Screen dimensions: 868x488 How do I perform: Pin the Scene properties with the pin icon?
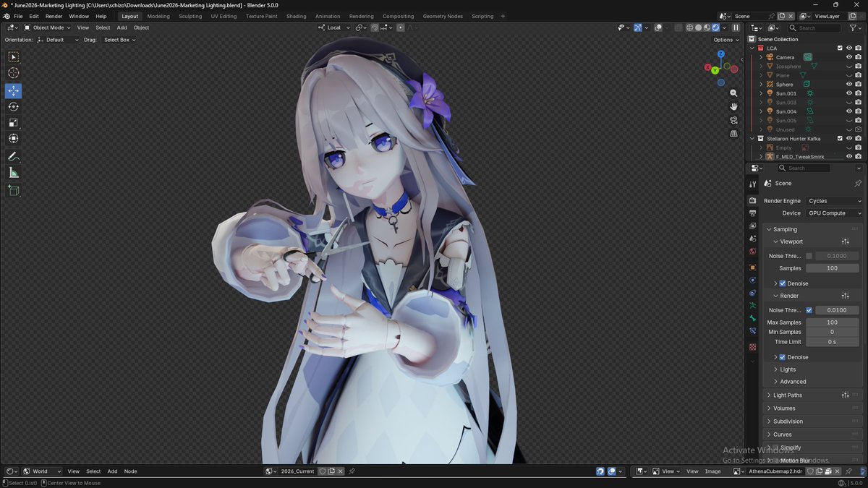click(x=858, y=184)
